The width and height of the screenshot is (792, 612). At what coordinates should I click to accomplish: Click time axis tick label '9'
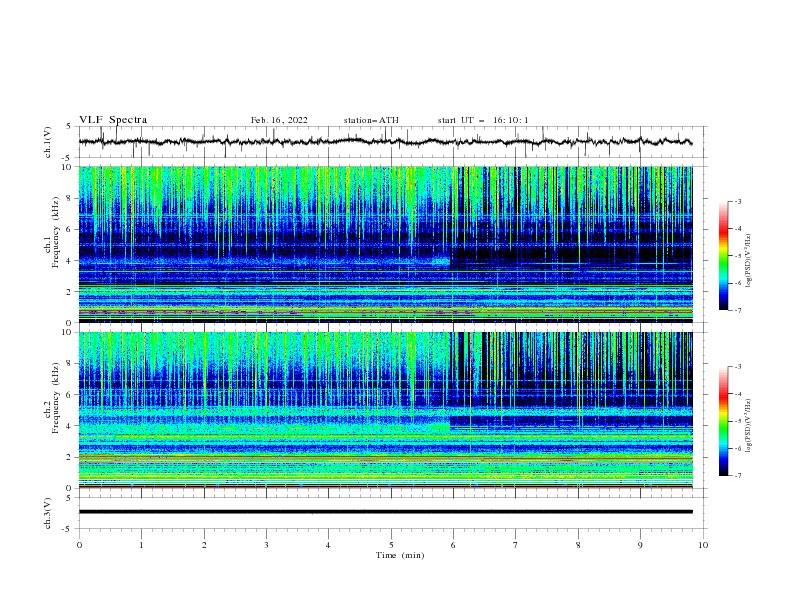(640, 545)
